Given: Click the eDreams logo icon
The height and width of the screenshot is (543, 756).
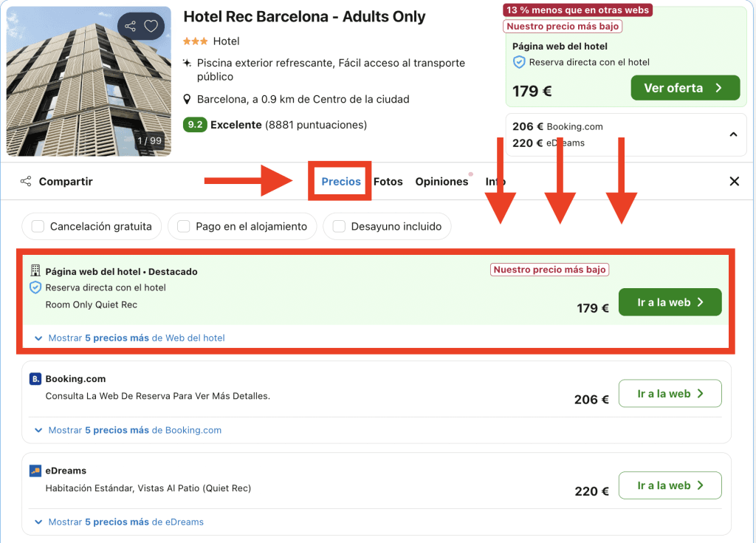Looking at the screenshot, I should (x=35, y=471).
